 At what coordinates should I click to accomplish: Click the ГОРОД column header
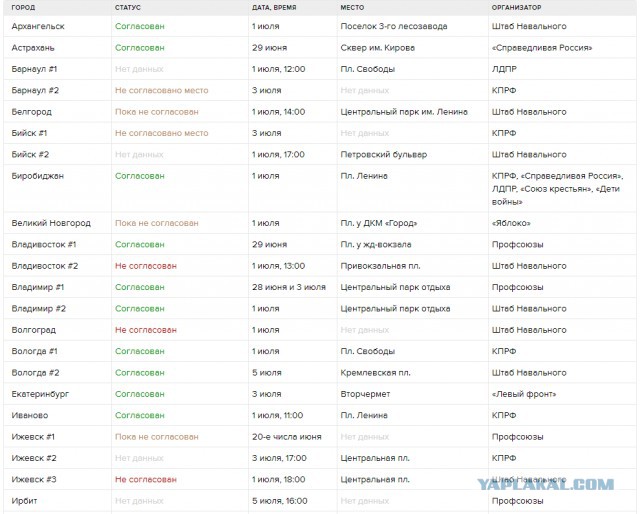coord(23,7)
